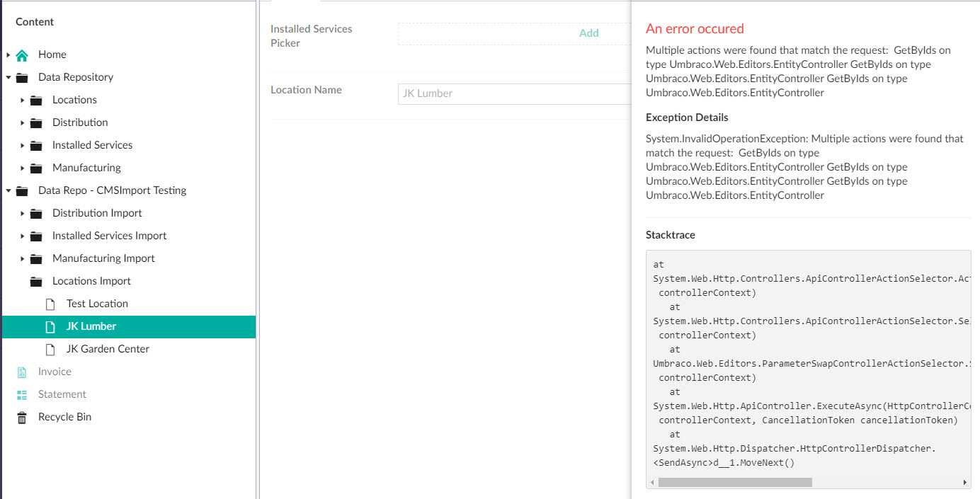This screenshot has height=499, width=980.
Task: Expand the Distribution Import node arrow
Action: click(x=22, y=213)
